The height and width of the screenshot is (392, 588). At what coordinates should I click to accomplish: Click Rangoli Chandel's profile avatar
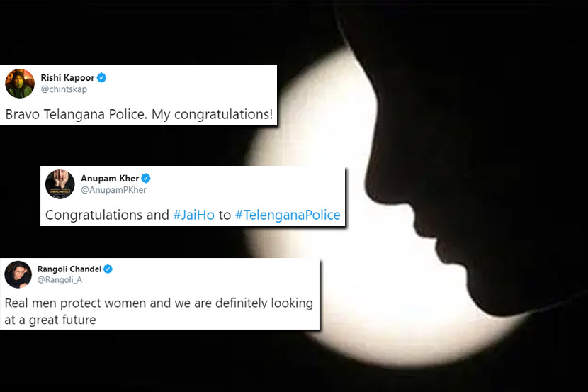click(x=18, y=274)
